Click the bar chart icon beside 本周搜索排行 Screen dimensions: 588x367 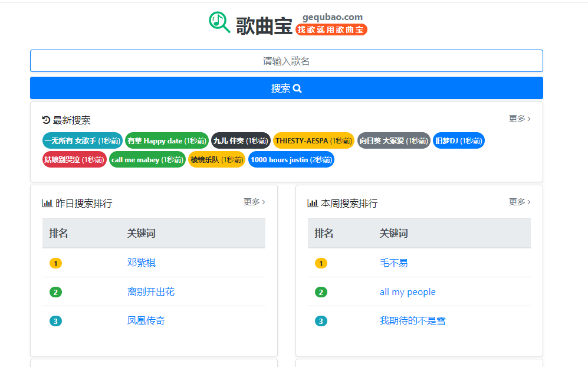(x=313, y=203)
